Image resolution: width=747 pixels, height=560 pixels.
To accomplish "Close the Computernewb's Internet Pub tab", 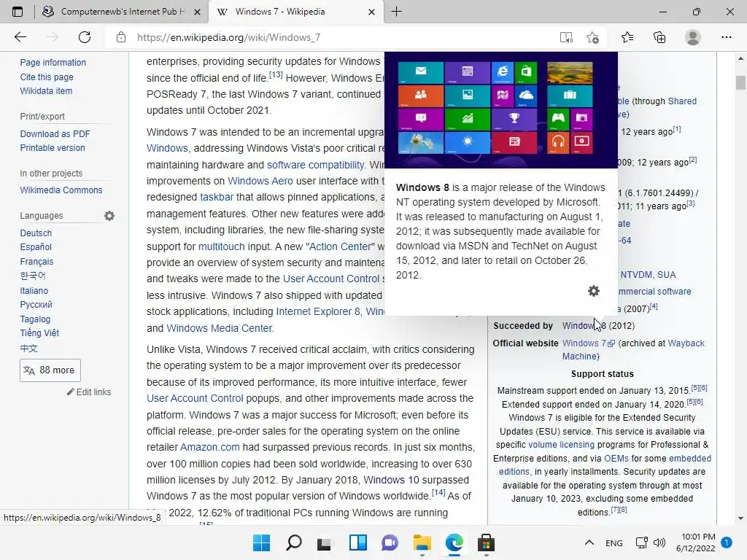I will coord(197,12).
